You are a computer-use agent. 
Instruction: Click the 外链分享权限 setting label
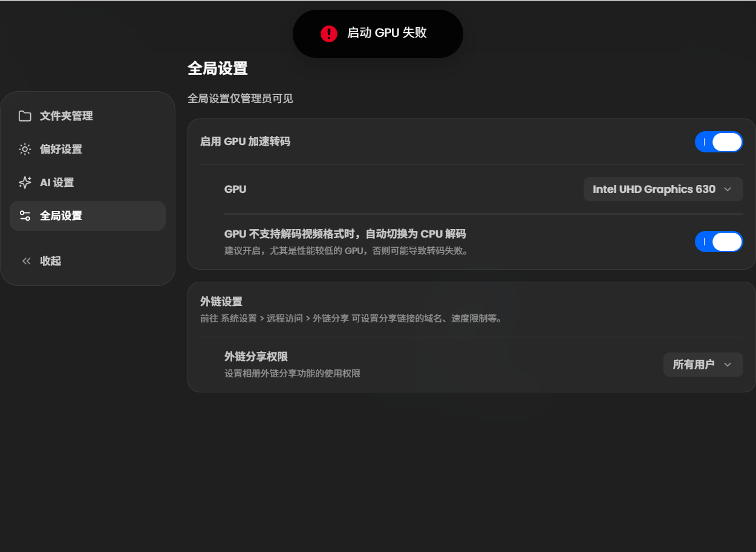256,357
